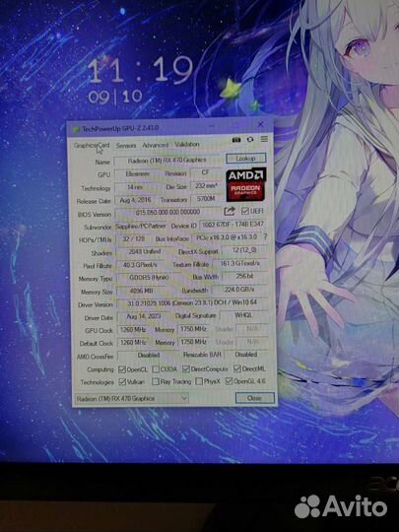Switch to the Graphics Card tab
The height and width of the screenshot is (532, 399).
pos(92,146)
